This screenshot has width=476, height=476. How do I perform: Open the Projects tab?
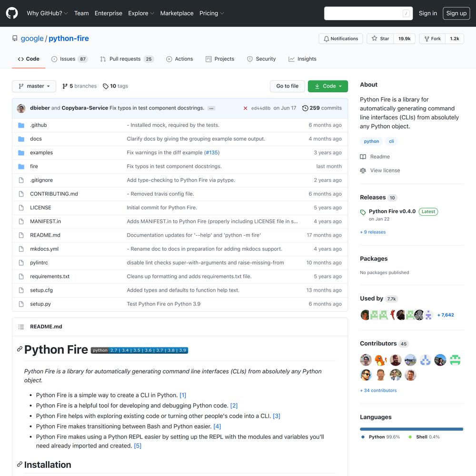[220, 59]
